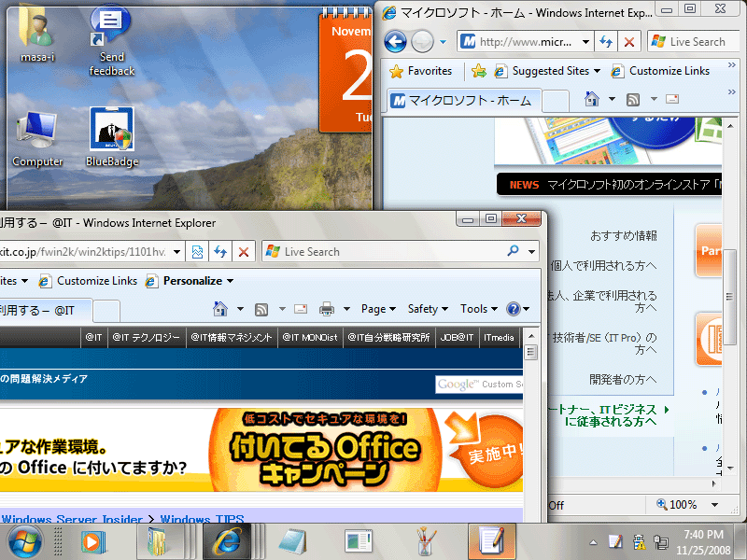Image resolution: width=747 pixels, height=560 pixels.
Task: Click the Home icon in the Microsoft home window
Action: tap(592, 100)
